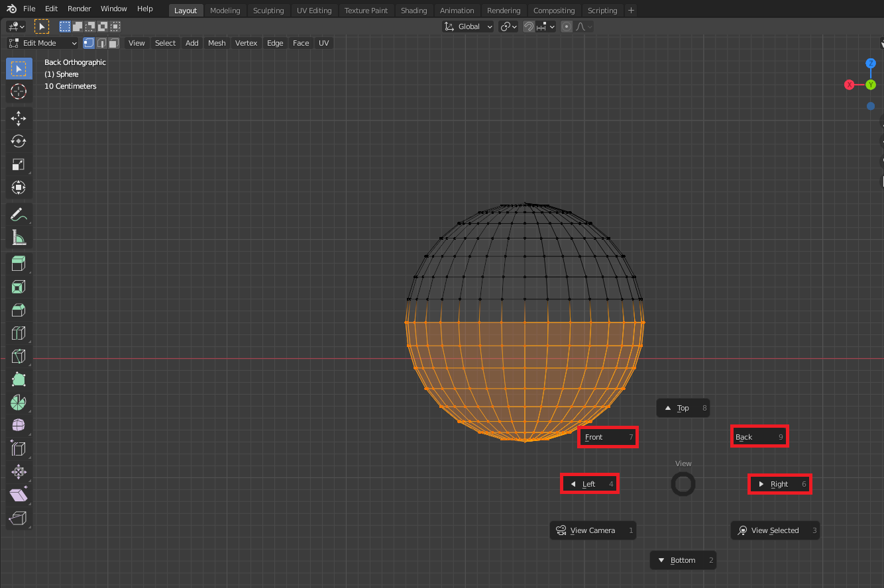The width and height of the screenshot is (884, 588).
Task: Click the red X axis gizmo circle
Action: 849,85
